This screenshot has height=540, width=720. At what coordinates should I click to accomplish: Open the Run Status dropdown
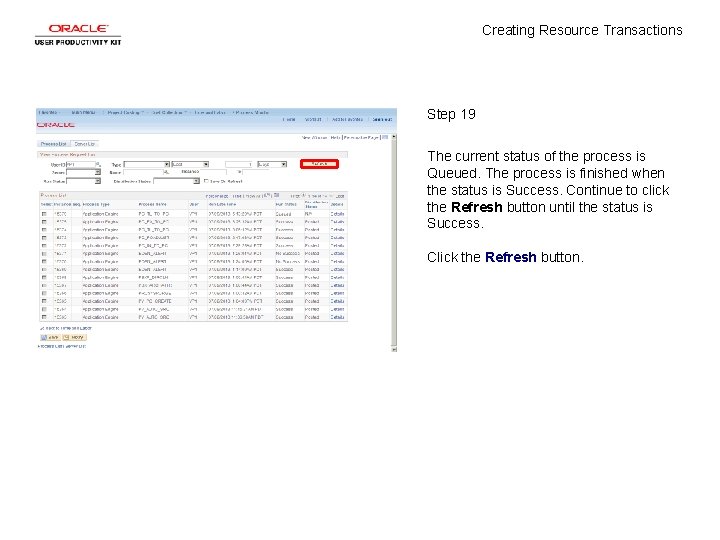coord(83,181)
